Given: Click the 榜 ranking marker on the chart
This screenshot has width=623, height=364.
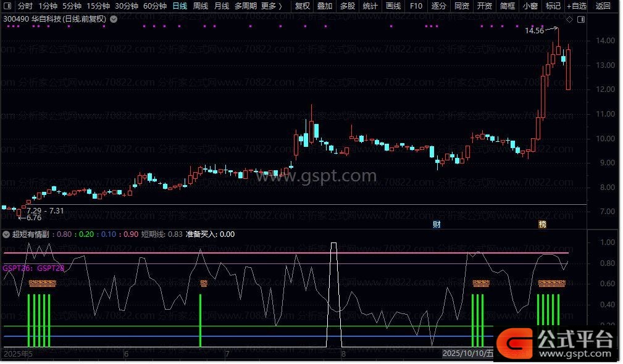Looking at the screenshot, I should [542, 224].
